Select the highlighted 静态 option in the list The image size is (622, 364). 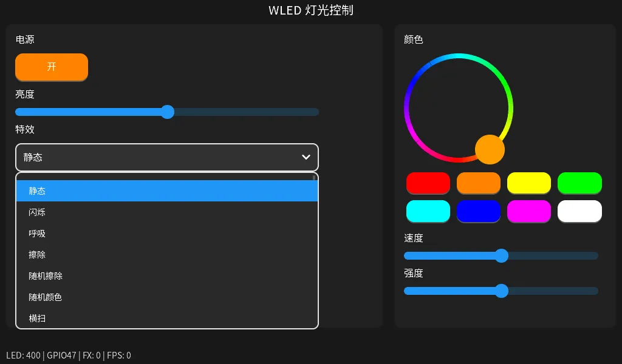click(x=167, y=191)
